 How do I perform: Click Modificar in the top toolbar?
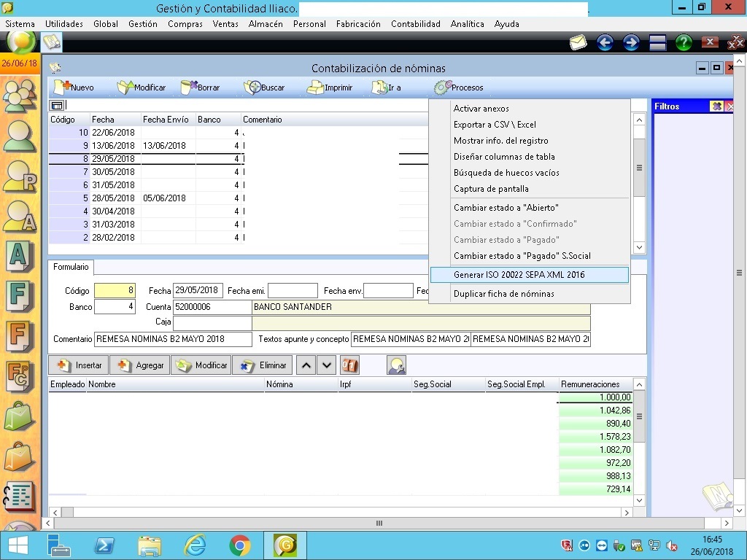[142, 87]
